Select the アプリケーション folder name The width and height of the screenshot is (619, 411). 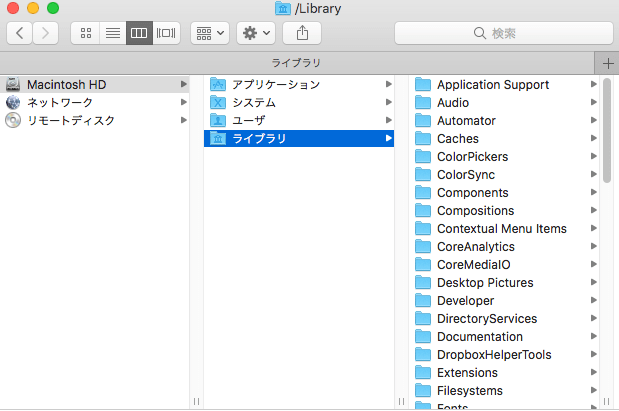[x=276, y=84]
